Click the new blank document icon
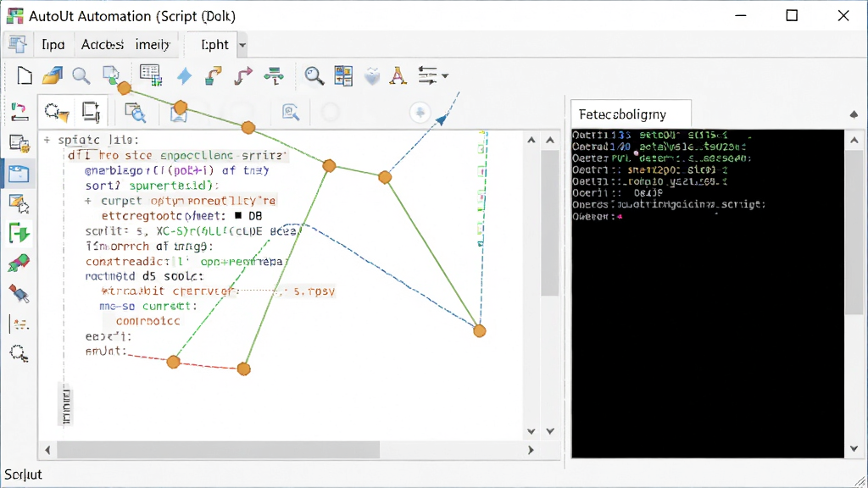Image resolution: width=868 pixels, height=488 pixels. (25, 75)
